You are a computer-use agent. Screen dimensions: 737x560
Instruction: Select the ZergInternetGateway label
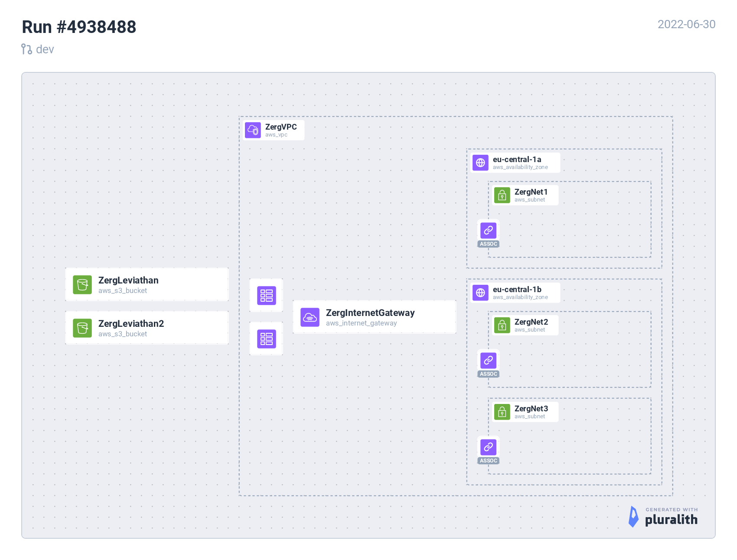[x=370, y=313]
